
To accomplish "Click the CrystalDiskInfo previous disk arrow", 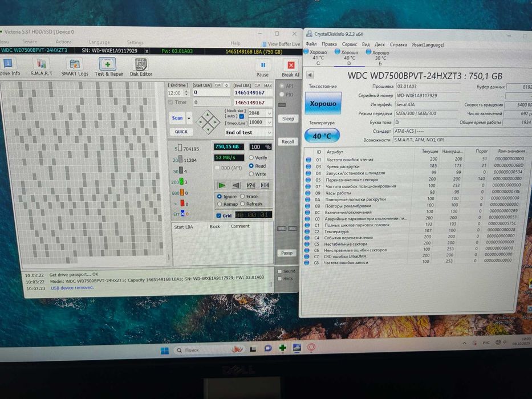I will (310, 75).
